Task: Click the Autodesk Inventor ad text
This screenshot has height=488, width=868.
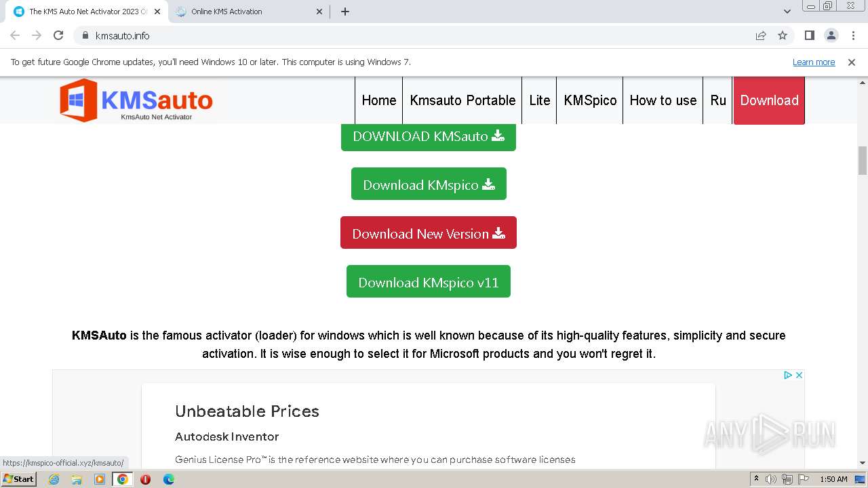Action: click(x=227, y=436)
